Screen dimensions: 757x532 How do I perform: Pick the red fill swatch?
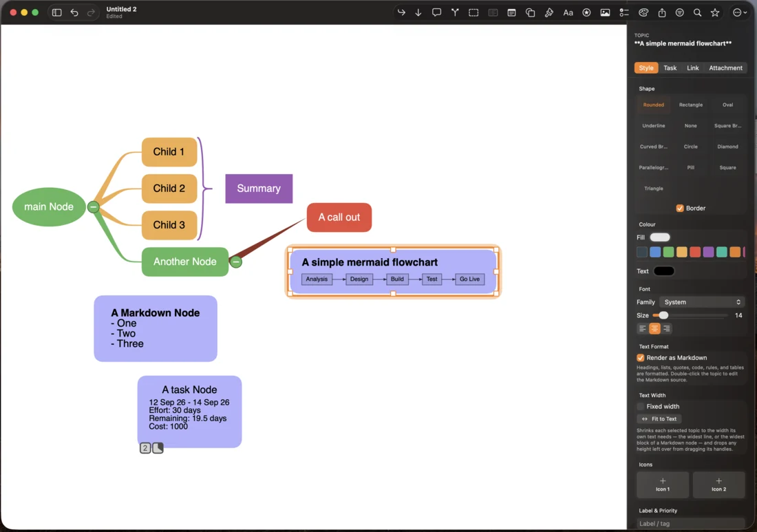coord(695,252)
